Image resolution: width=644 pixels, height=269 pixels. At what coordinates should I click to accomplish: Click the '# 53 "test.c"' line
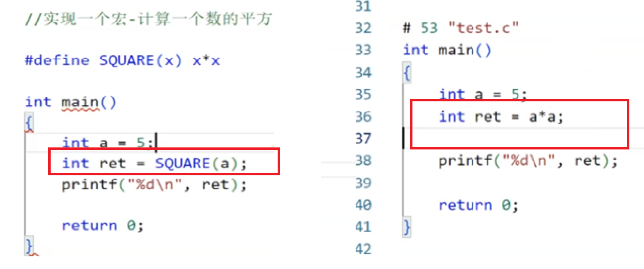461,28
